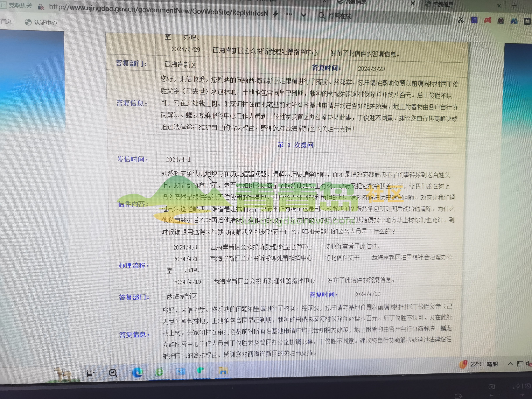Open the 首页 bookmark
532x399 pixels.
click(x=6, y=21)
